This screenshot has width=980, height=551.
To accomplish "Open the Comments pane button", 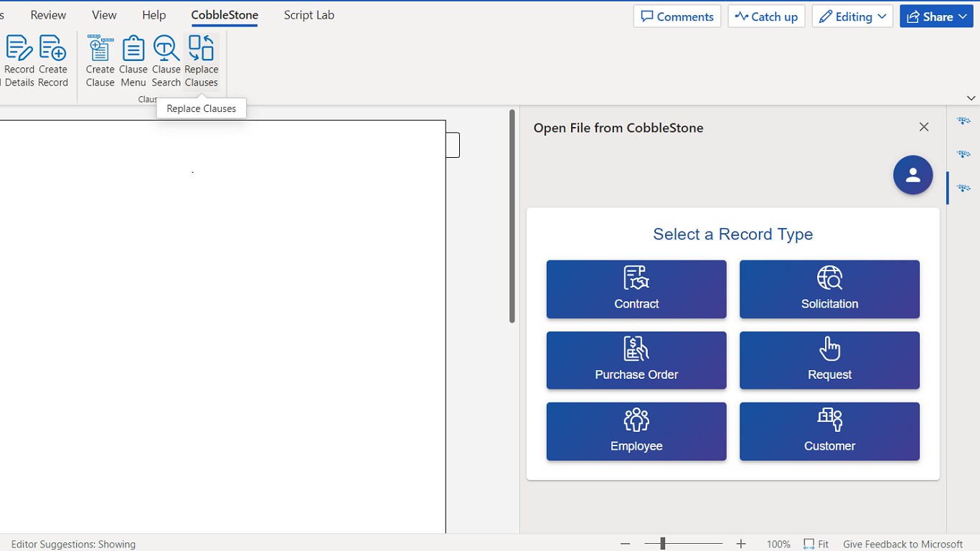I will coord(677,17).
